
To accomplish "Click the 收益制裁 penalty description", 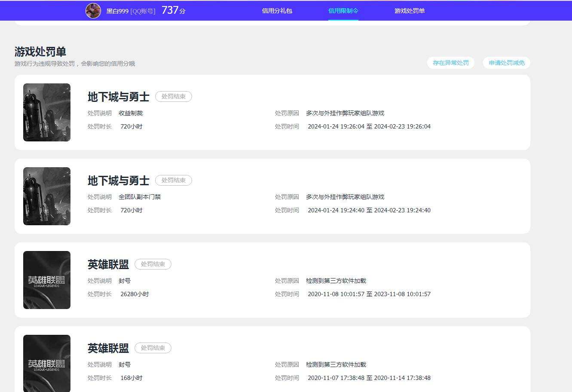I will (131, 113).
